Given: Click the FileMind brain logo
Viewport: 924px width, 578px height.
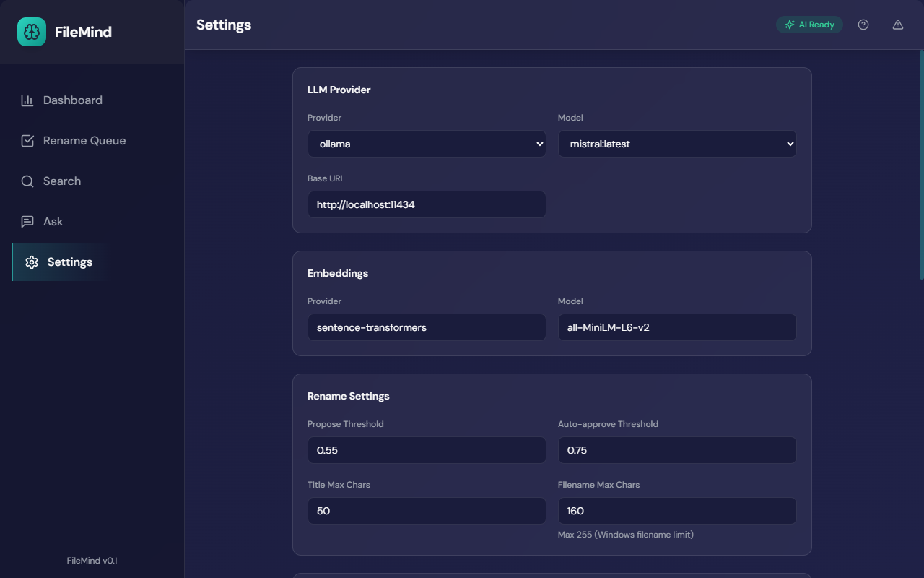Looking at the screenshot, I should click(31, 32).
